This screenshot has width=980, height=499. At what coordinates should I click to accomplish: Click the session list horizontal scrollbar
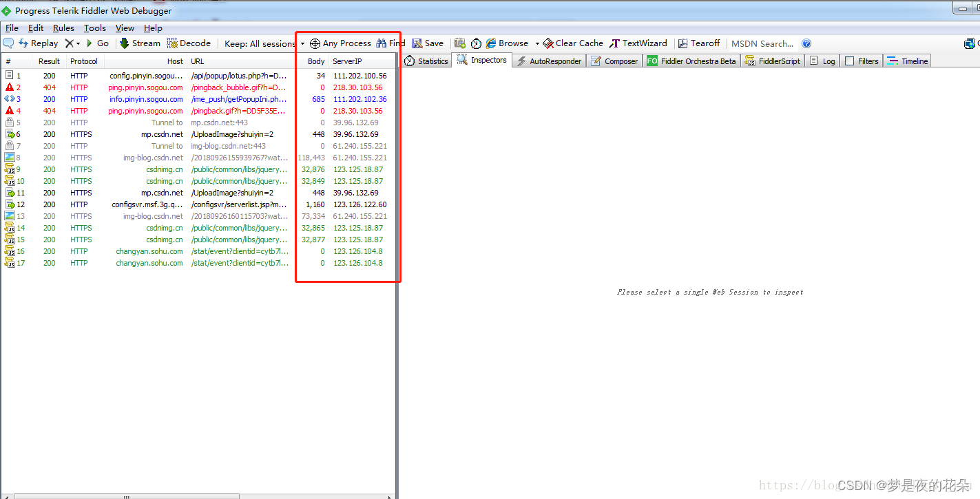[x=127, y=496]
